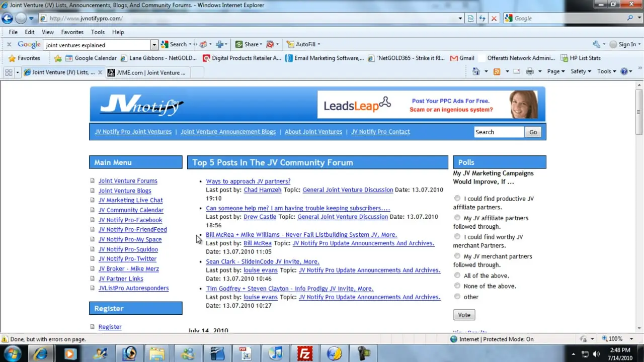
Task: Click the status bar error warning icon
Action: [5, 339]
